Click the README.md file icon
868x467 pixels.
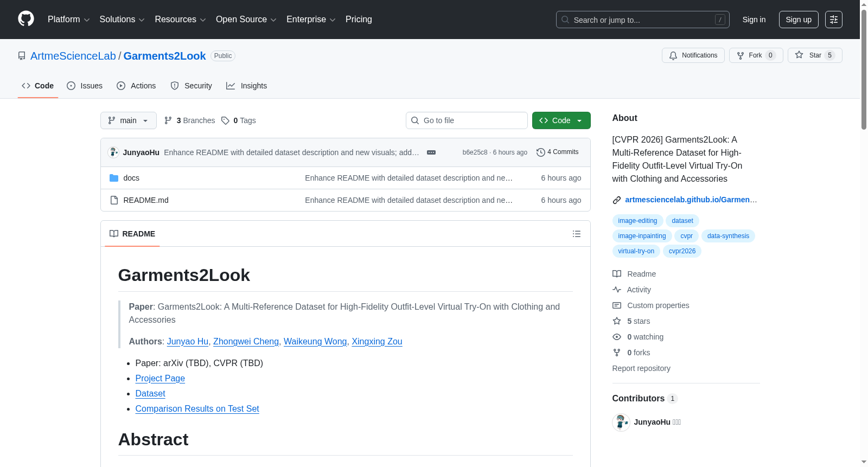[x=114, y=200]
